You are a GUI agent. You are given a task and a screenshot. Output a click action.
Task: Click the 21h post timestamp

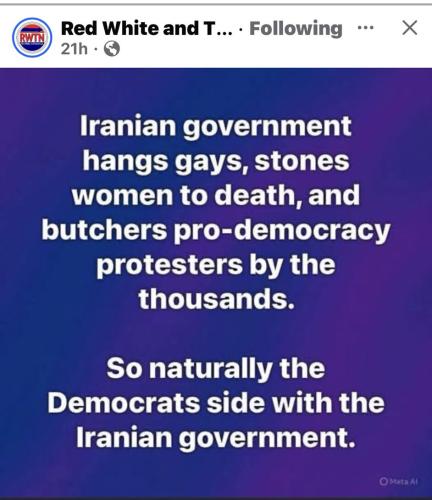point(74,49)
